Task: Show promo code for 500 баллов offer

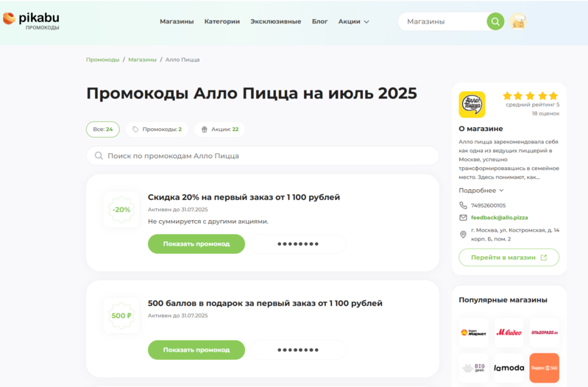Action: 196,350
